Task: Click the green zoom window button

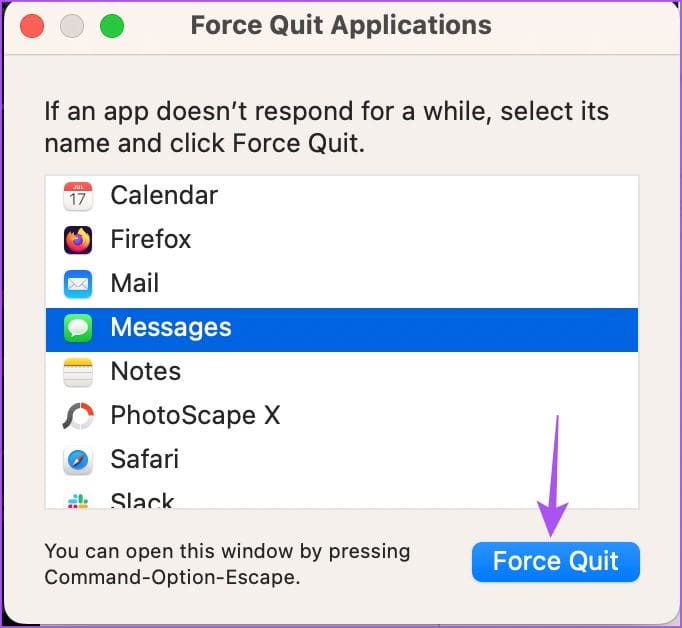Action: coord(111,26)
